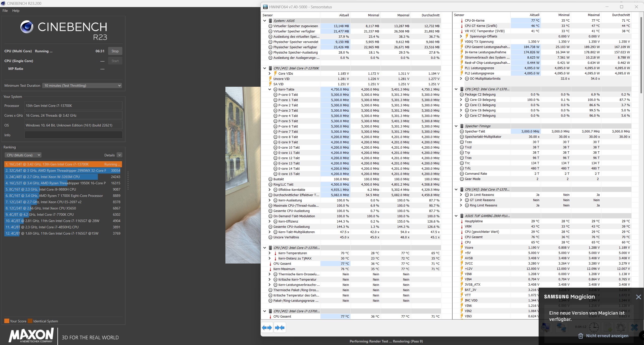Click the HWiNFO64 title bar app icon
The height and width of the screenshot is (345, 644).
pyautogui.click(x=265, y=7)
